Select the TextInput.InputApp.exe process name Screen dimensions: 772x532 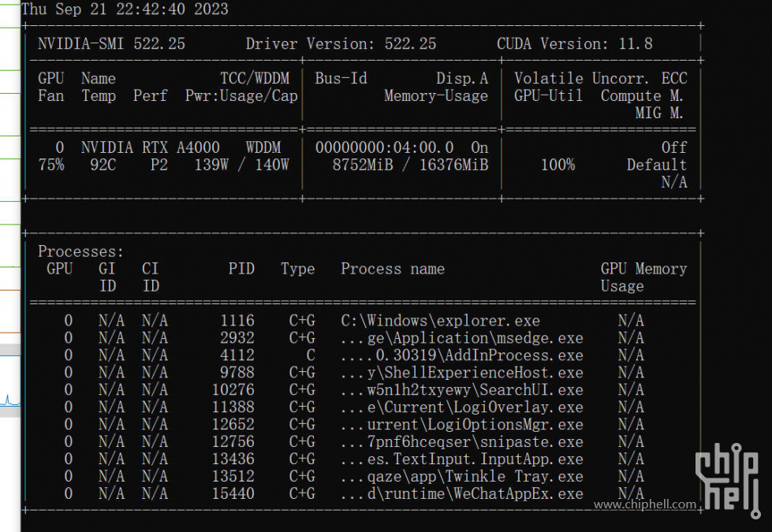[x=462, y=459]
